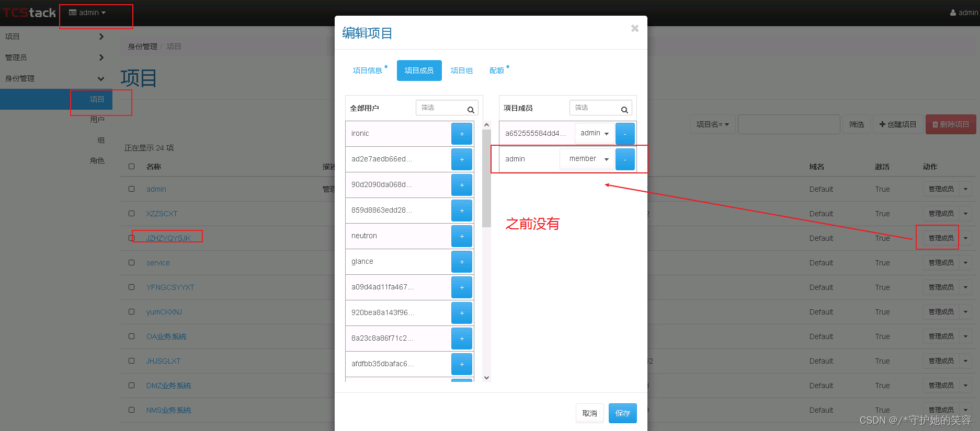
Task: Click 管理成员 for JZHZYQYSJK row
Action: tap(941, 238)
